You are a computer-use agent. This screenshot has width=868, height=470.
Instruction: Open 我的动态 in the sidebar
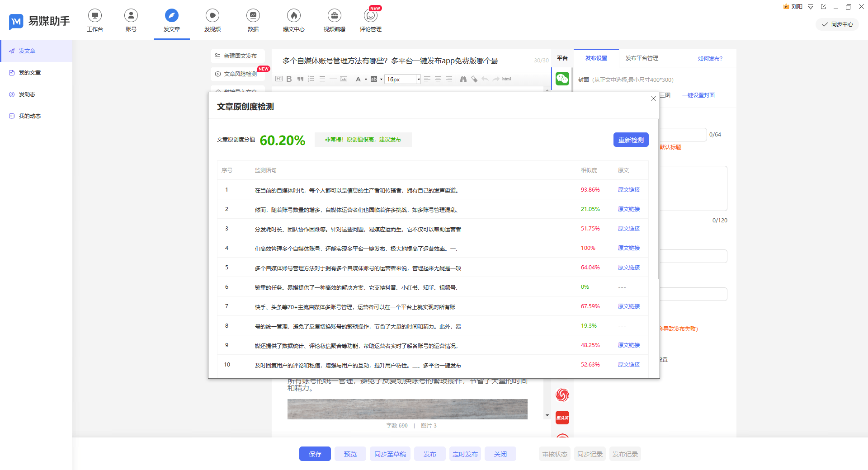tap(36, 116)
